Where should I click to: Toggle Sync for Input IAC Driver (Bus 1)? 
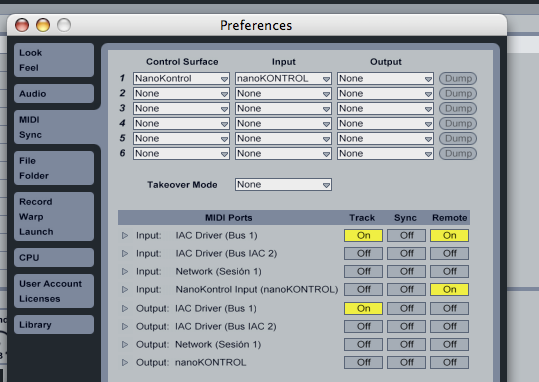[406, 236]
